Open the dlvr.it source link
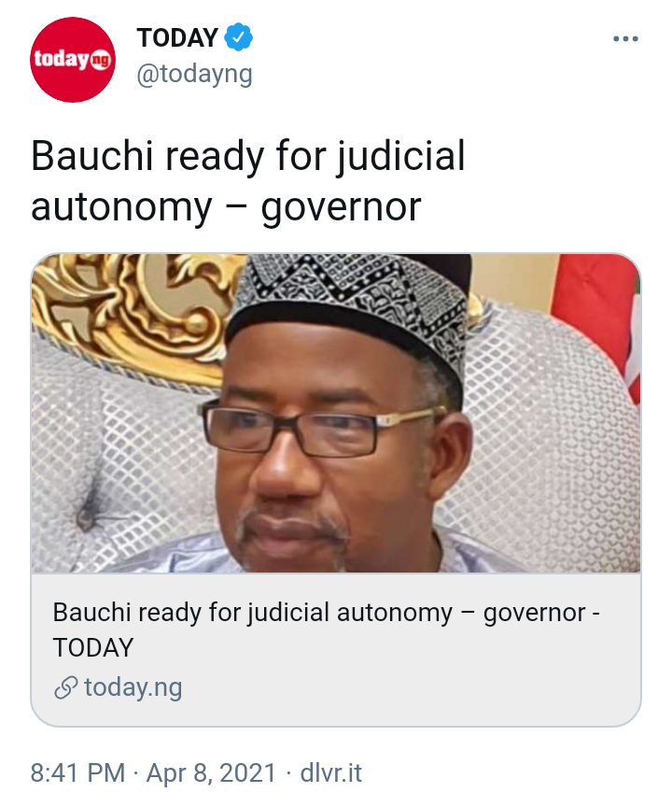Screen dimensions: 672x807 click(331, 773)
